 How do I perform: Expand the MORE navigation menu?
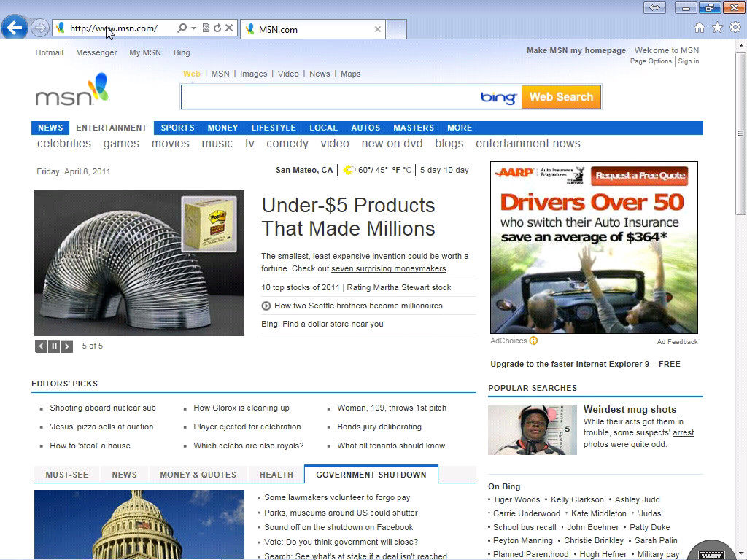coord(460,128)
